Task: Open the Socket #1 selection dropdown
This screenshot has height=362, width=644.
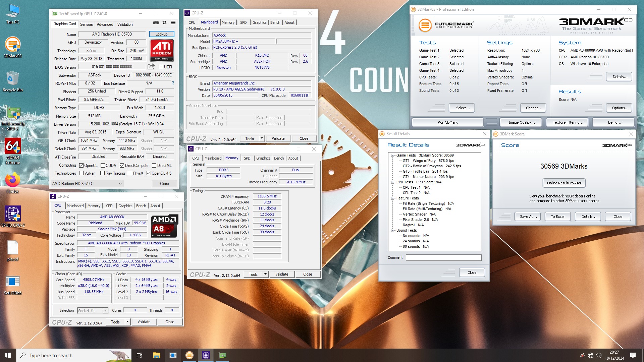Action: coord(93,310)
